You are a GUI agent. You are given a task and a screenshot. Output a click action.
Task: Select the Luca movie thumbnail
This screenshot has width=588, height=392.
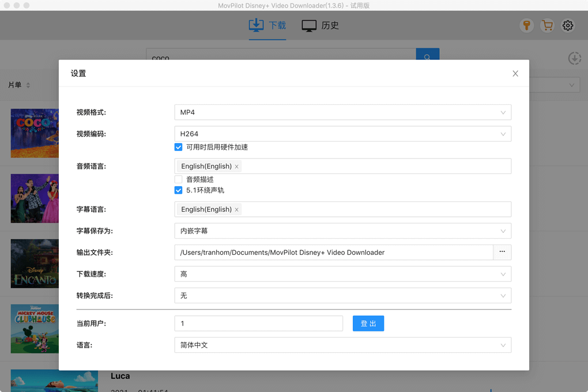click(x=54, y=380)
